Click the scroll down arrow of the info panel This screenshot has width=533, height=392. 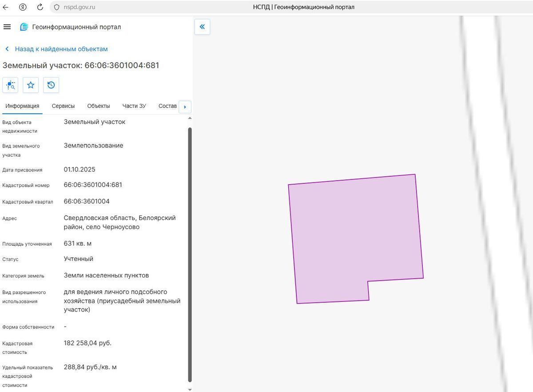[x=190, y=389]
